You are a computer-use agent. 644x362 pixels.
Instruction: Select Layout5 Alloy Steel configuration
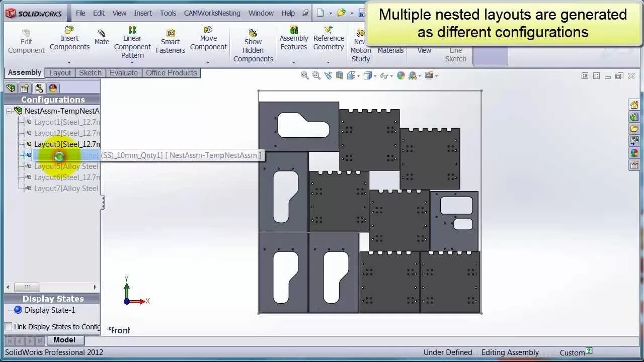[x=62, y=166]
